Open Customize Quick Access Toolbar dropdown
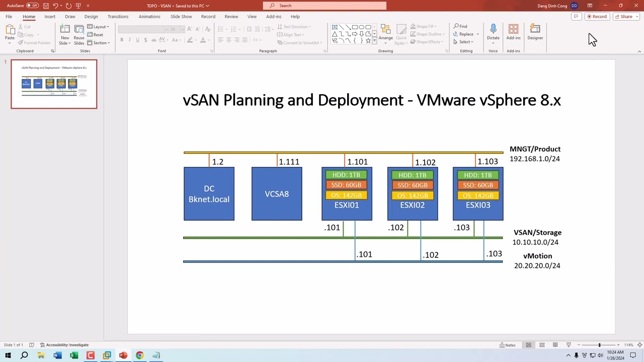Screen dimensions: 644x362 88,6
